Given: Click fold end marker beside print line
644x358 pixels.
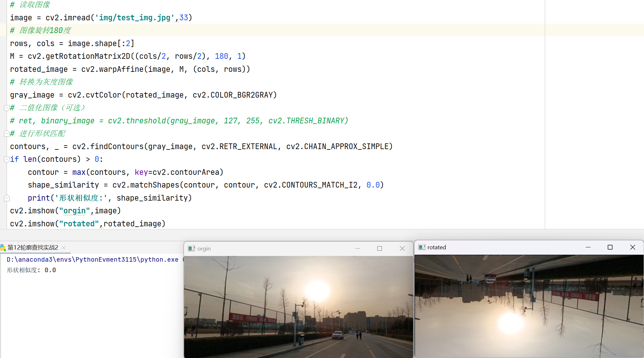Looking at the screenshot, I should pos(6,198).
